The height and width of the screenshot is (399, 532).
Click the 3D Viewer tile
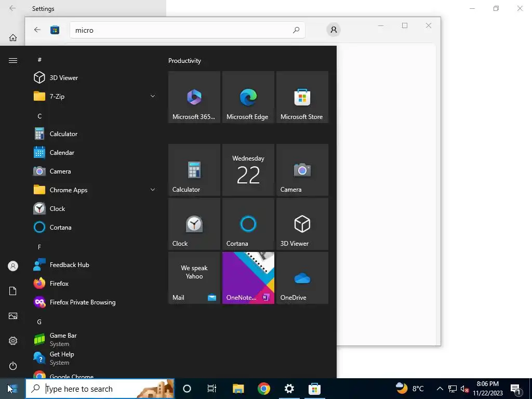(x=302, y=224)
